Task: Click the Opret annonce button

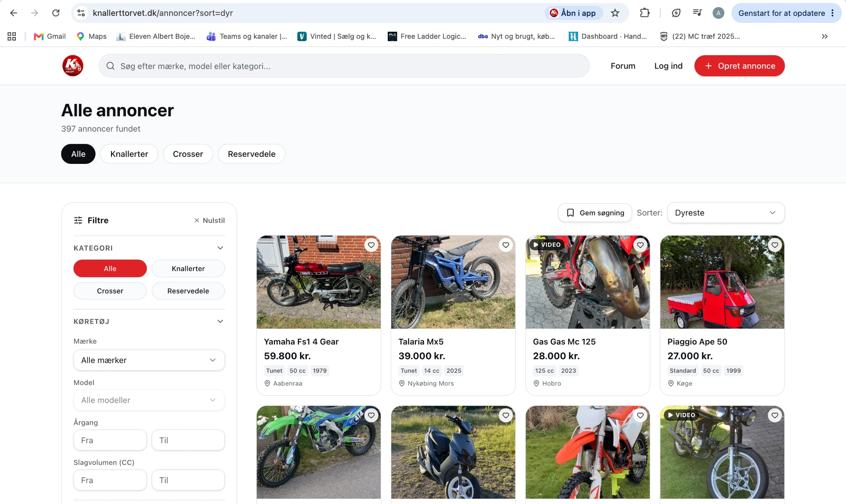Action: pos(739,66)
